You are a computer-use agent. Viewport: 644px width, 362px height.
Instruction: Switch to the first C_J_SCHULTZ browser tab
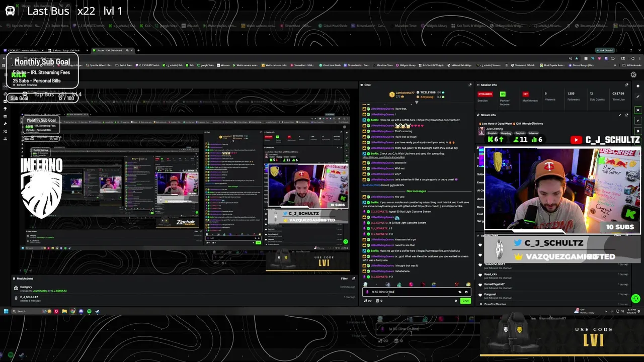pyautogui.click(x=24, y=50)
